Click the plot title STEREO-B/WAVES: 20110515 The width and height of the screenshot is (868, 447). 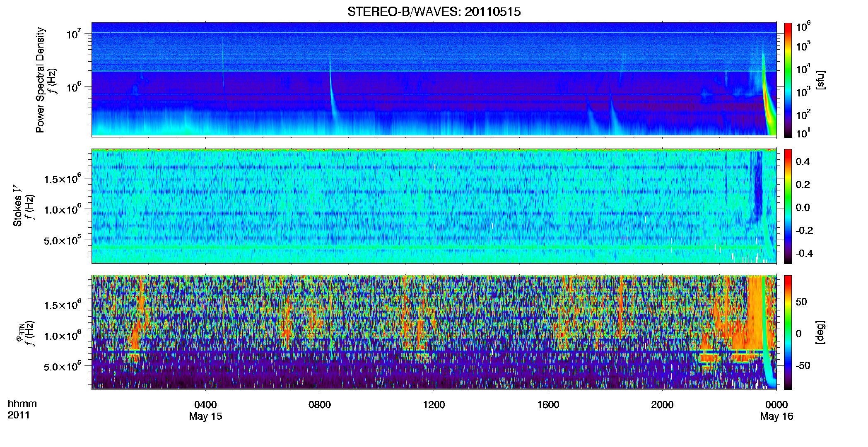434,12
